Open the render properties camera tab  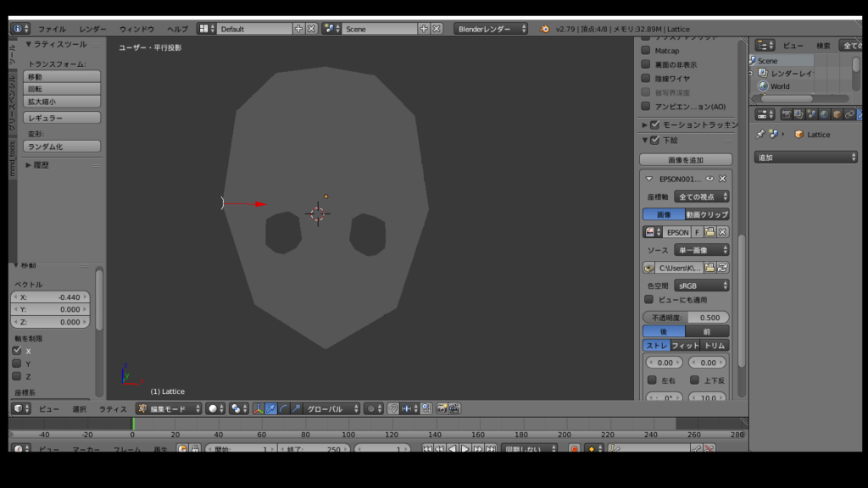tap(786, 114)
